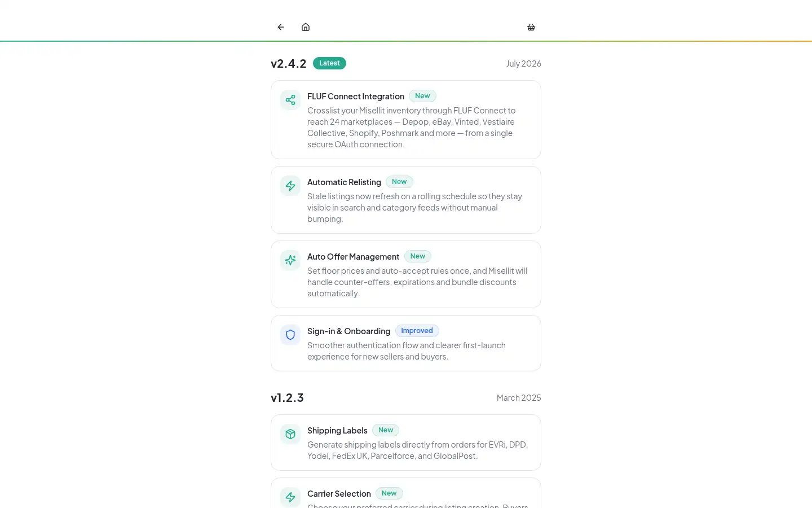Open the shopping basket icon

coord(531,27)
